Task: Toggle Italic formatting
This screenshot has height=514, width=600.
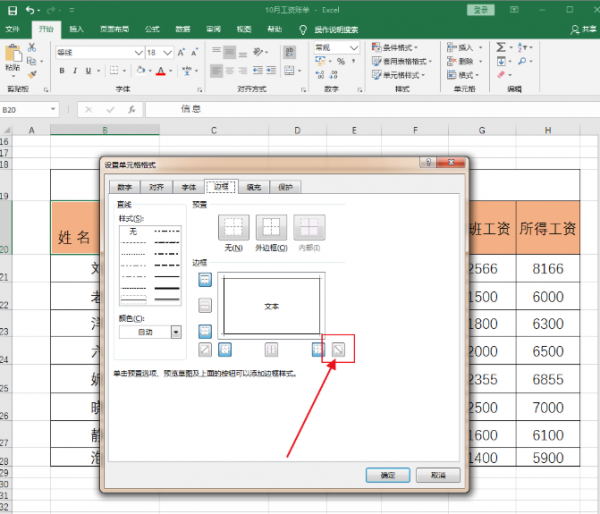Action: coord(75,71)
